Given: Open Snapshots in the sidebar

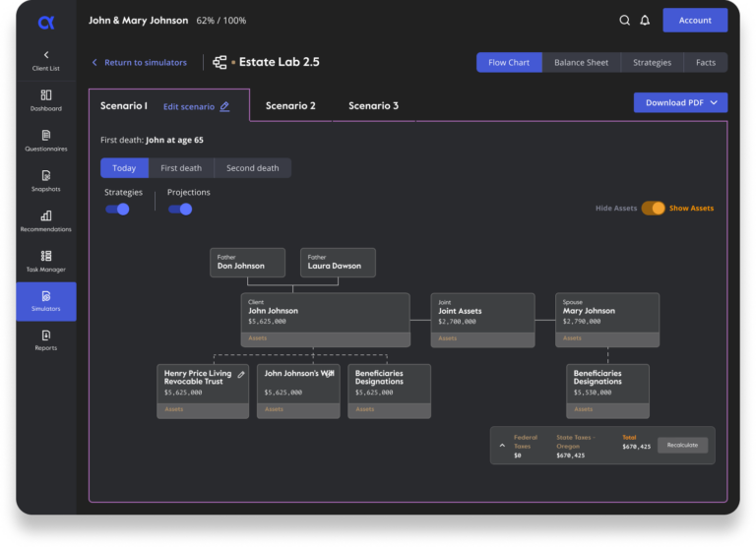Looking at the screenshot, I should pyautogui.click(x=46, y=181).
